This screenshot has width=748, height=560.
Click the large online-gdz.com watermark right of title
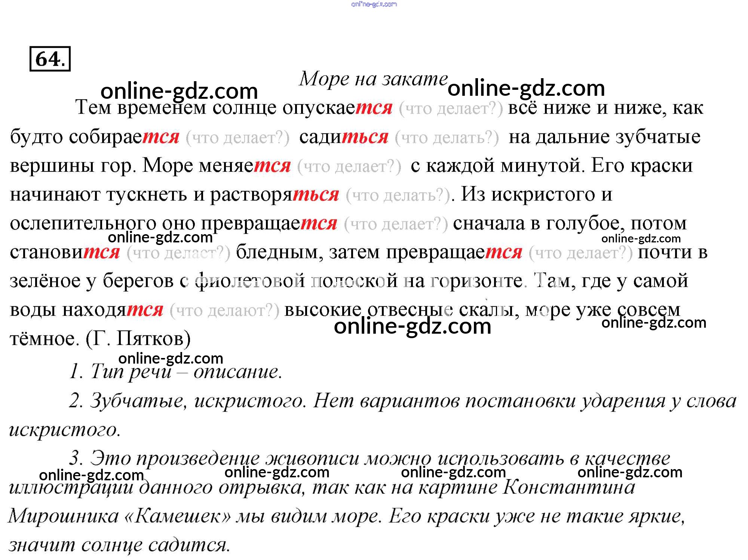click(526, 89)
